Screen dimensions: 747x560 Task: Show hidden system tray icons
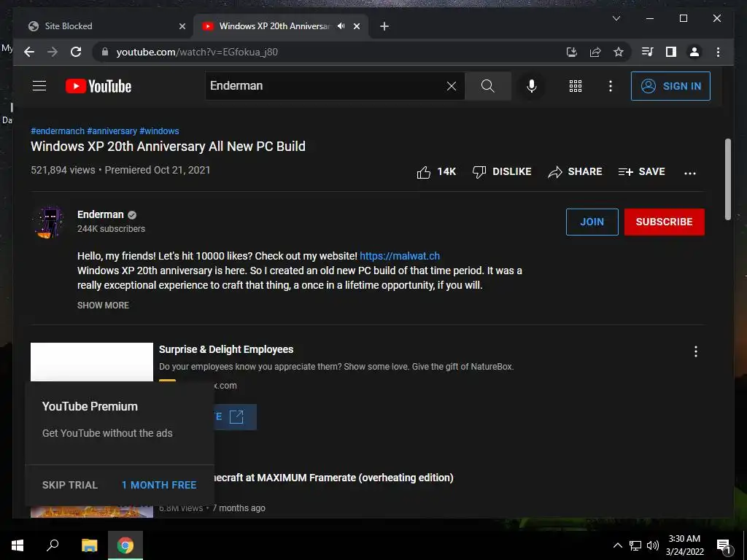point(617,545)
